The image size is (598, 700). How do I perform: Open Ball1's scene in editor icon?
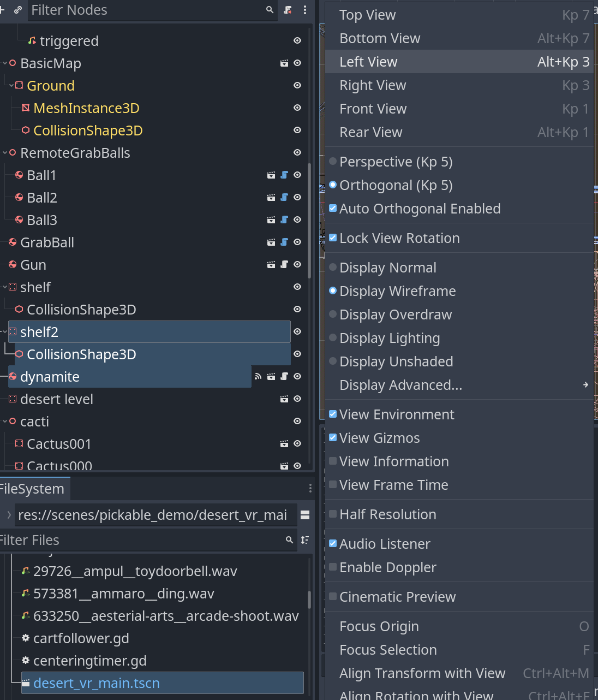click(271, 175)
